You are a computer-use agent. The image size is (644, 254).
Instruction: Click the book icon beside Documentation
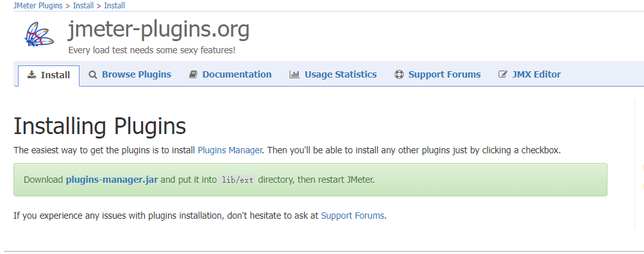pyautogui.click(x=193, y=74)
